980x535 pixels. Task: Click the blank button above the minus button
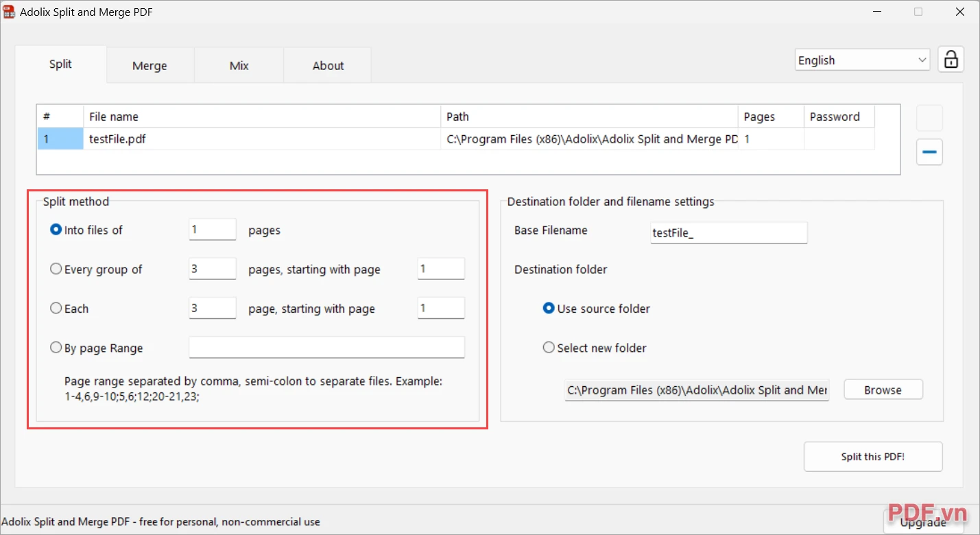click(x=929, y=118)
